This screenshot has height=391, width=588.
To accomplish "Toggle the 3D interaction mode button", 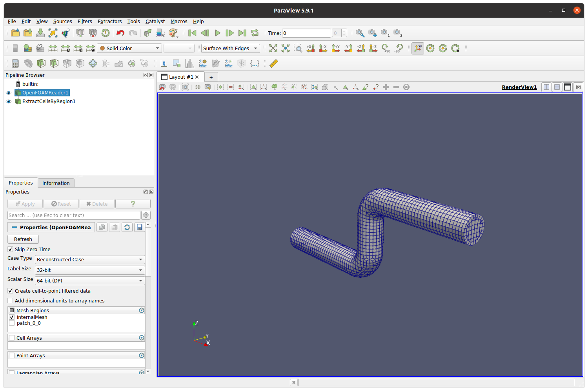I will pos(198,87).
